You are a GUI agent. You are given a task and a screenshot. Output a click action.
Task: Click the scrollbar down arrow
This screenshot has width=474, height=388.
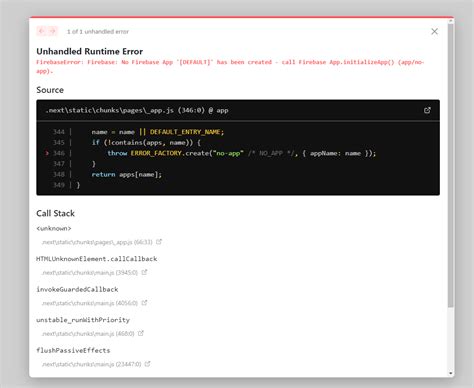451,373
